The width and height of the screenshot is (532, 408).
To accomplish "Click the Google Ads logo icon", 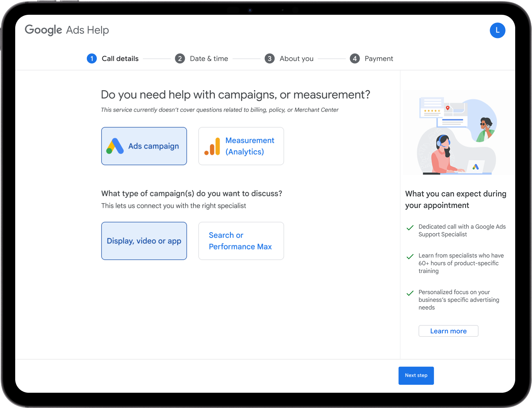I will 115,146.
